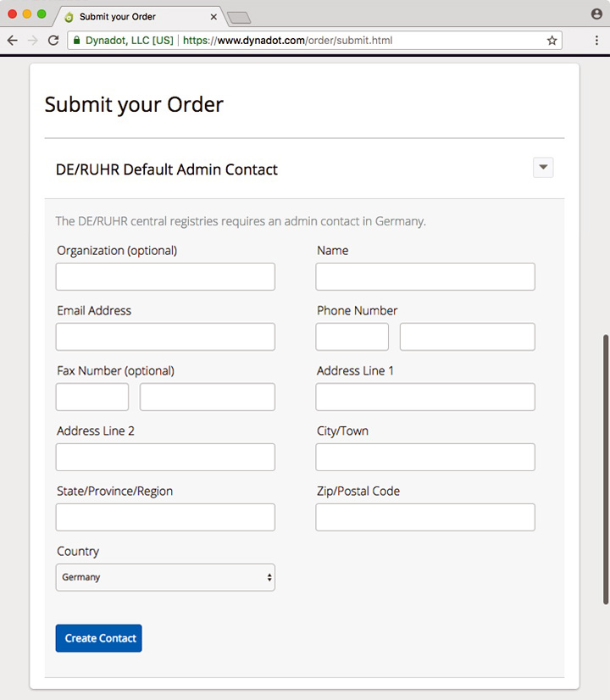Open a new browser tab

(239, 17)
